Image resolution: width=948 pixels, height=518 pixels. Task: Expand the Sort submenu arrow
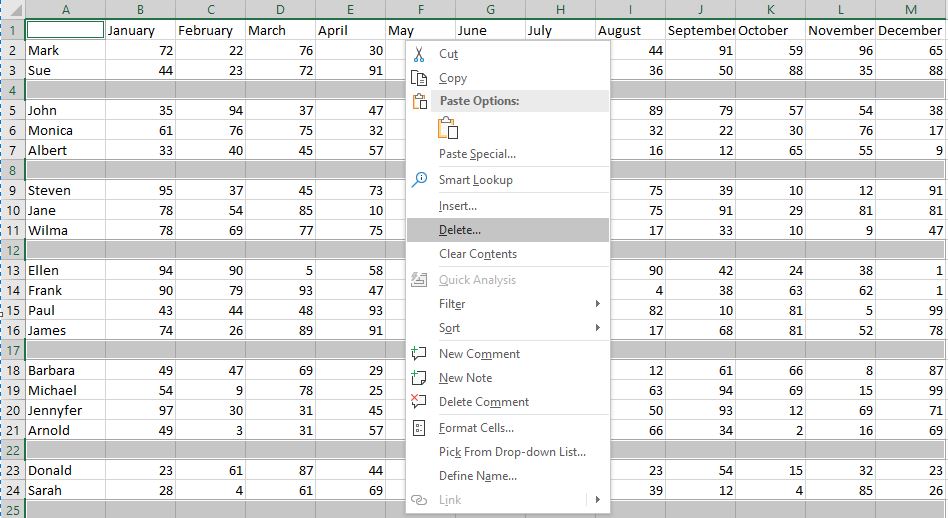(x=597, y=328)
